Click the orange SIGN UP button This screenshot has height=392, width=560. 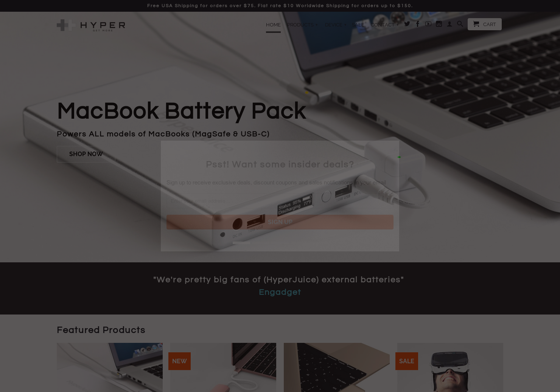(x=280, y=222)
